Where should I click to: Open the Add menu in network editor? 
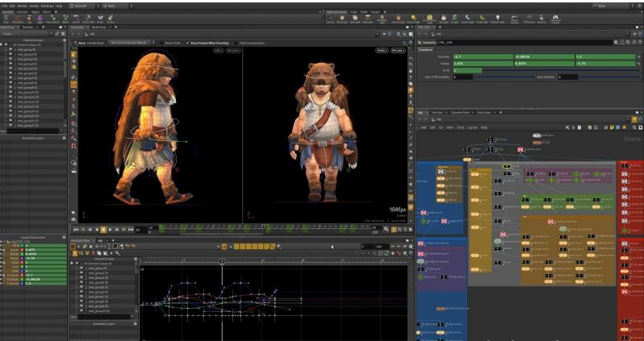424,127
